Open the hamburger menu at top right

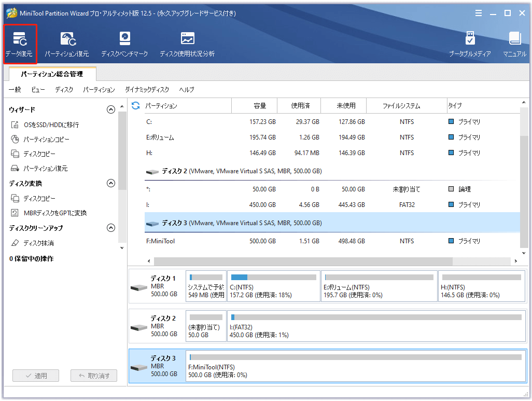tap(478, 13)
